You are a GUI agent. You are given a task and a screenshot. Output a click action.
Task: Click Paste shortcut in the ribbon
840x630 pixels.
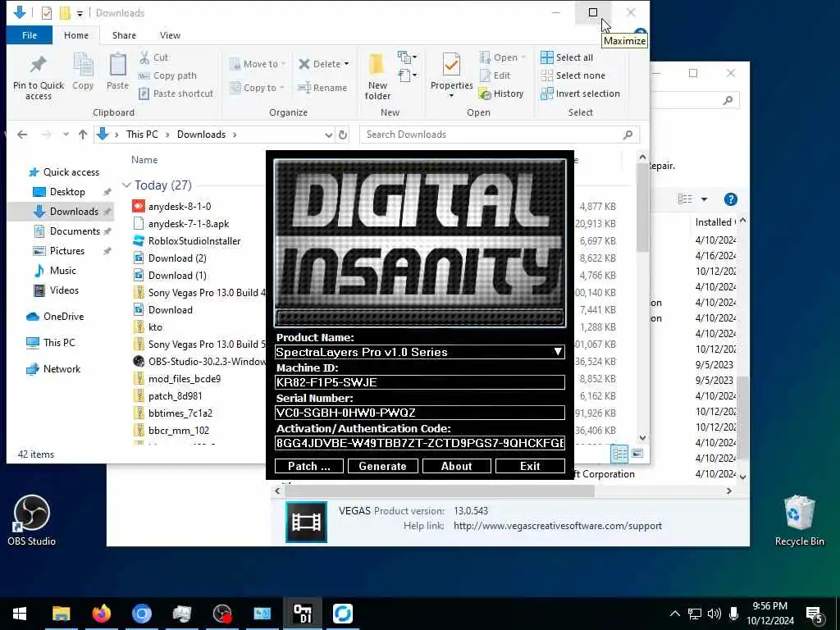click(176, 94)
